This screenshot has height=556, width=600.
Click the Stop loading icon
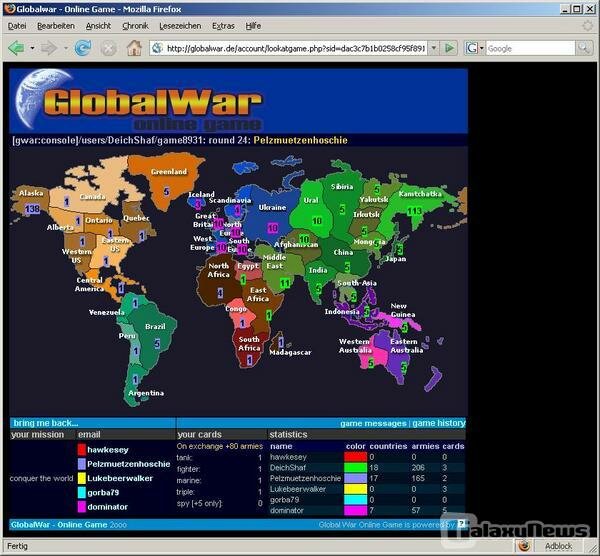tap(108, 49)
